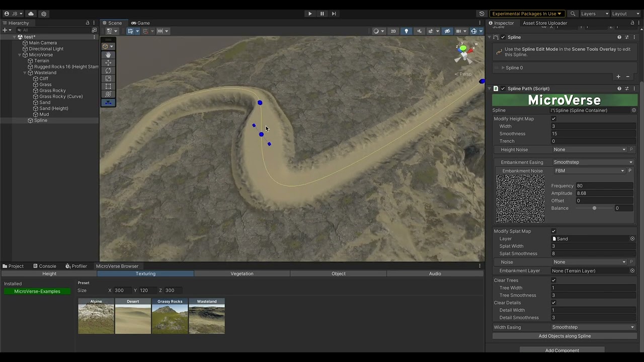This screenshot has height=362, width=644.
Task: Open the Height Noise dropdown
Action: click(x=590, y=149)
